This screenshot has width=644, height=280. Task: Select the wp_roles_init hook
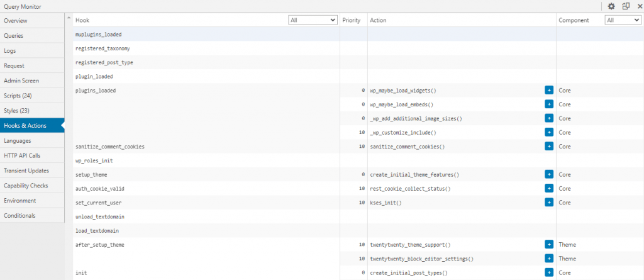(x=94, y=160)
